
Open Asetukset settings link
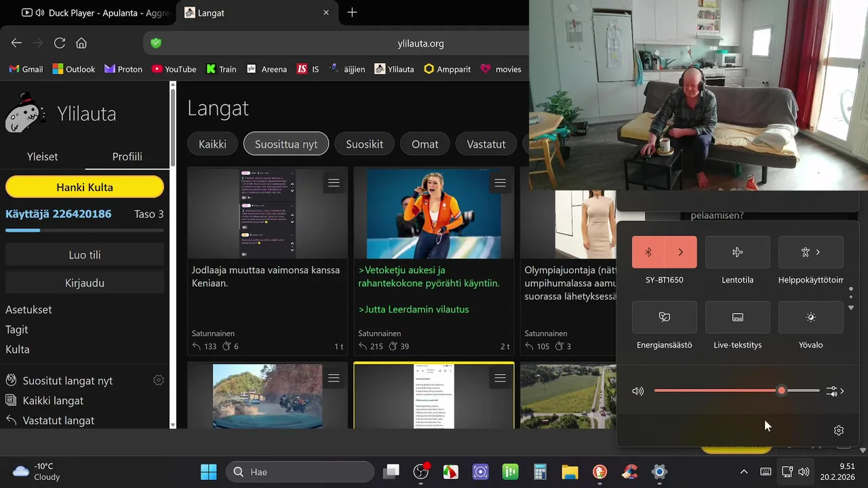tap(28, 310)
